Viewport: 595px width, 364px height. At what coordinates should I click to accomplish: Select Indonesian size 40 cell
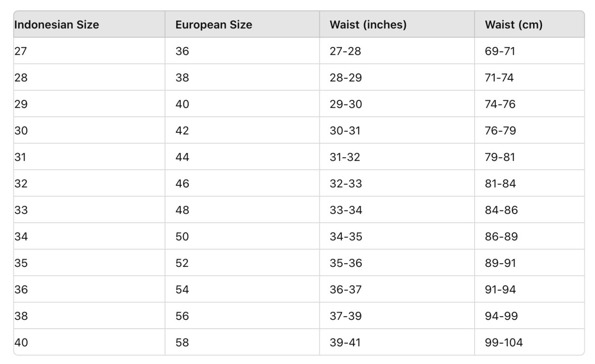tap(89, 343)
